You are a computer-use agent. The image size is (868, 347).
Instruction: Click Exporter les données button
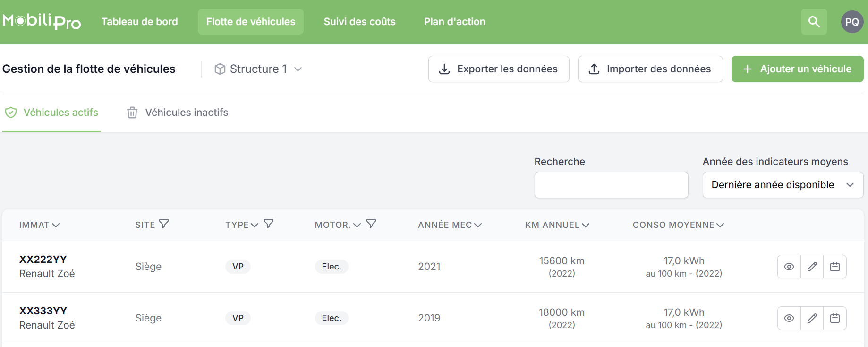tap(498, 69)
